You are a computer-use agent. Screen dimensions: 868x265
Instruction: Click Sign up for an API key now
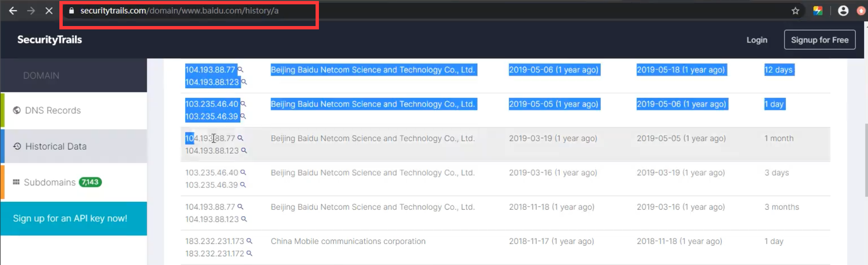coord(70,218)
